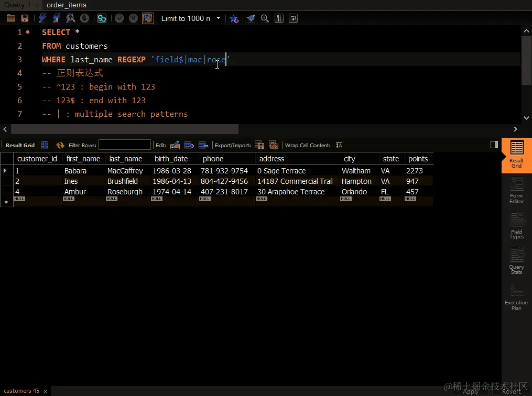Select the Orlando city cell
This screenshot has height=396, width=532.
tap(354, 192)
